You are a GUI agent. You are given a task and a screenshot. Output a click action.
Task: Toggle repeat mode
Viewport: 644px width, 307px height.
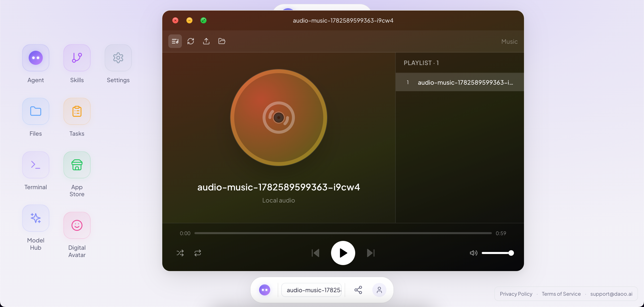pyautogui.click(x=198, y=253)
